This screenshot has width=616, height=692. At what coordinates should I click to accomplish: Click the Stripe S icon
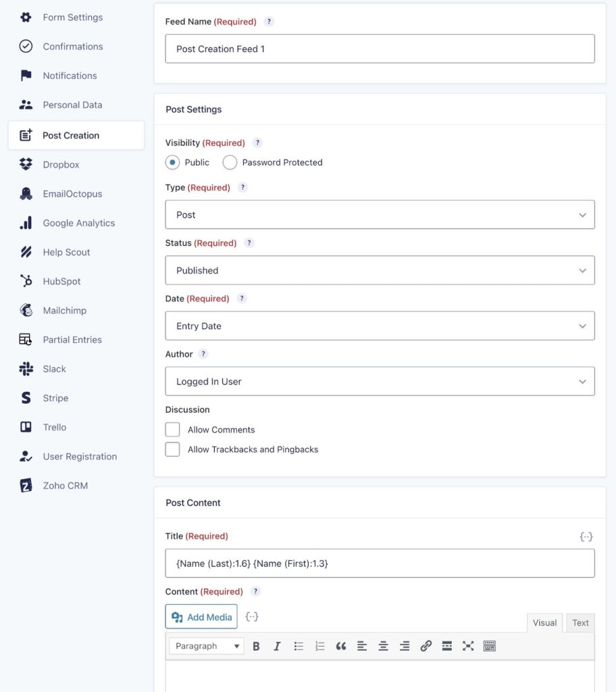point(26,397)
